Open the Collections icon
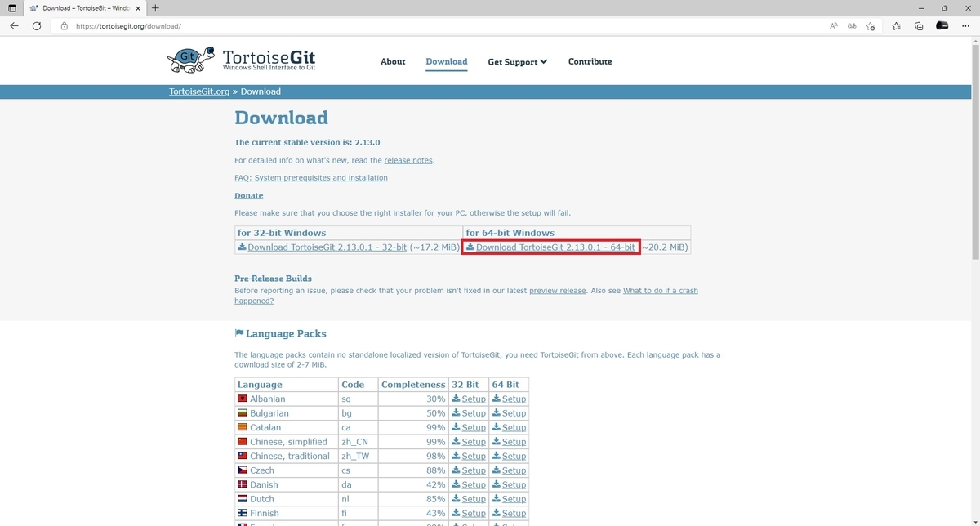Image resolution: width=980 pixels, height=526 pixels. coord(919,26)
